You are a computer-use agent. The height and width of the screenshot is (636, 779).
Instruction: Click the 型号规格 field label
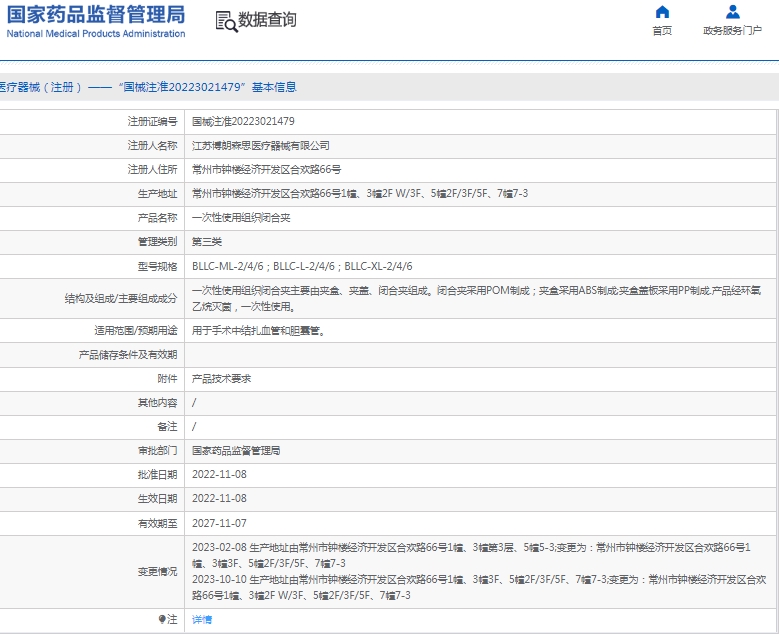tap(157, 266)
